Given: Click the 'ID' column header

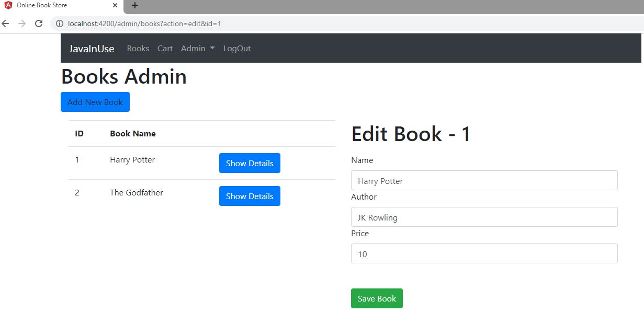Looking at the screenshot, I should tap(79, 133).
